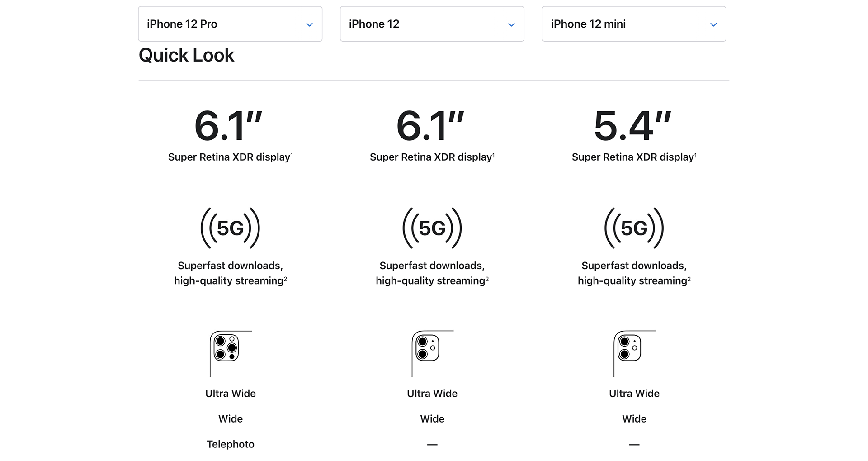Click the Ultra Wide label under iPhone 12
This screenshot has height=461, width=868.
[432, 394]
